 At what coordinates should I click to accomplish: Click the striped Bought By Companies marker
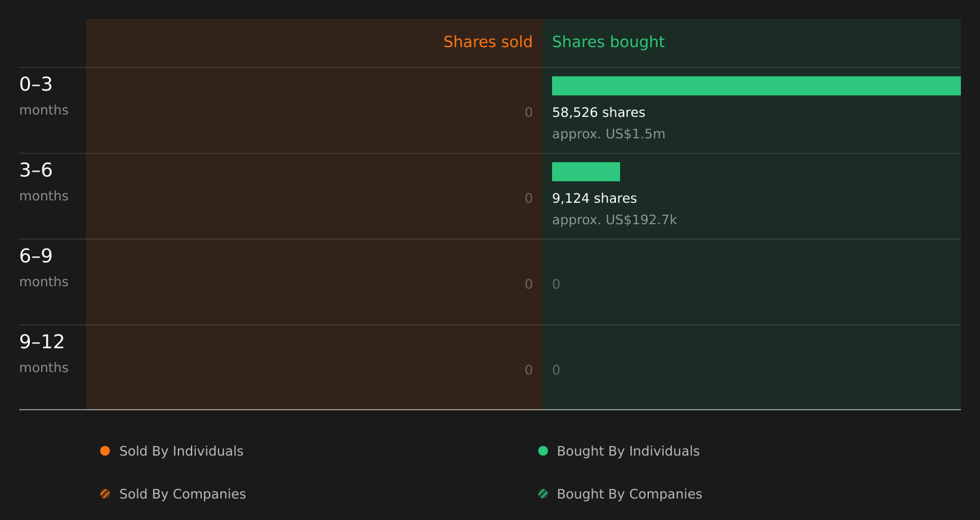click(x=543, y=494)
